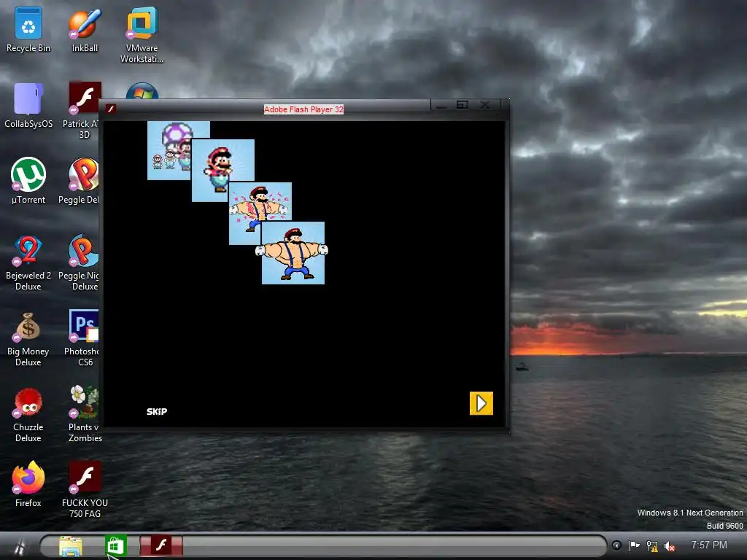Click the muted volume tray icon
This screenshot has height=560, width=747.
670,546
